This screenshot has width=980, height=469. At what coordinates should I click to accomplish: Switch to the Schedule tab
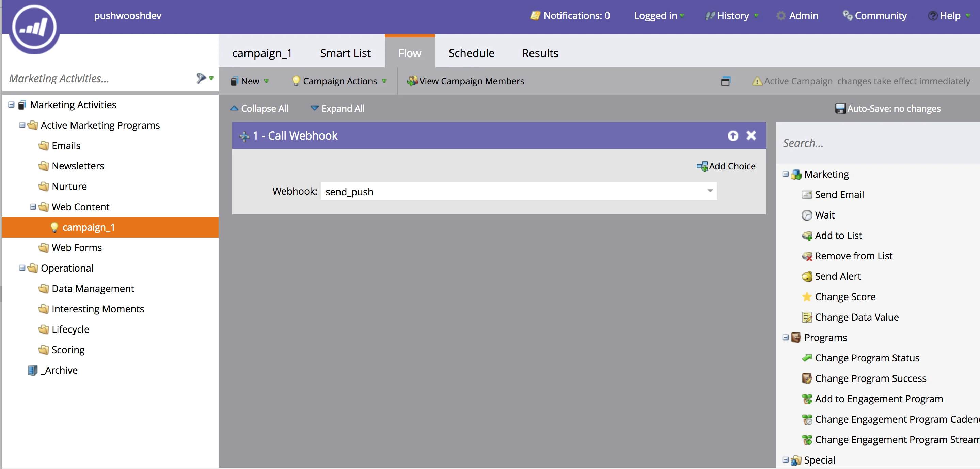471,53
